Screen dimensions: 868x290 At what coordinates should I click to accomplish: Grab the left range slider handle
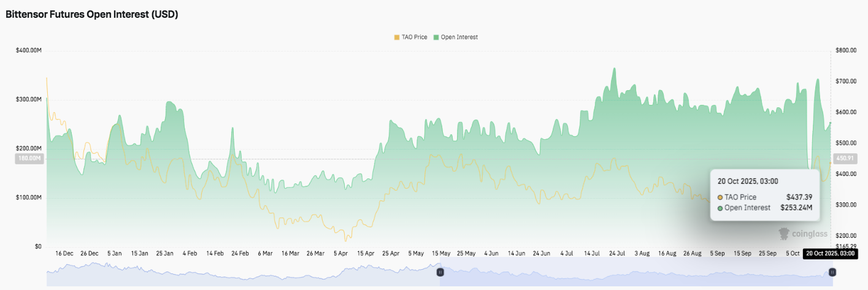pyautogui.click(x=440, y=272)
